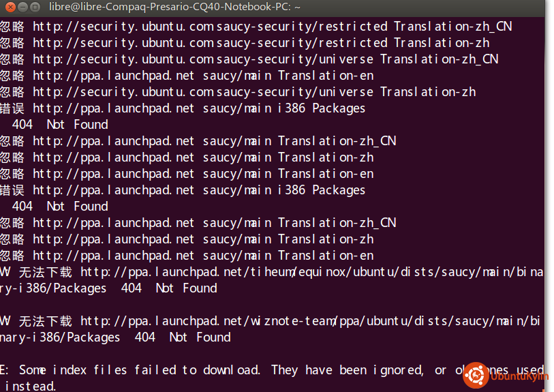This screenshot has width=554, height=392.
Task: Click the security.ubuntu.com restricted Translation-zh line URL
Action: pyautogui.click(x=261, y=43)
